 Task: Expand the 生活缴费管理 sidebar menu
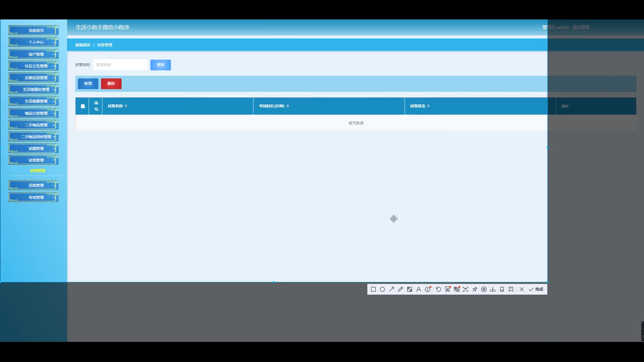[x=34, y=101]
